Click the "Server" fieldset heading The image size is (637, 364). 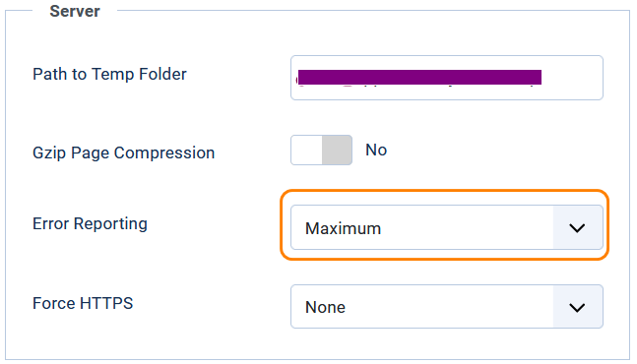click(75, 11)
